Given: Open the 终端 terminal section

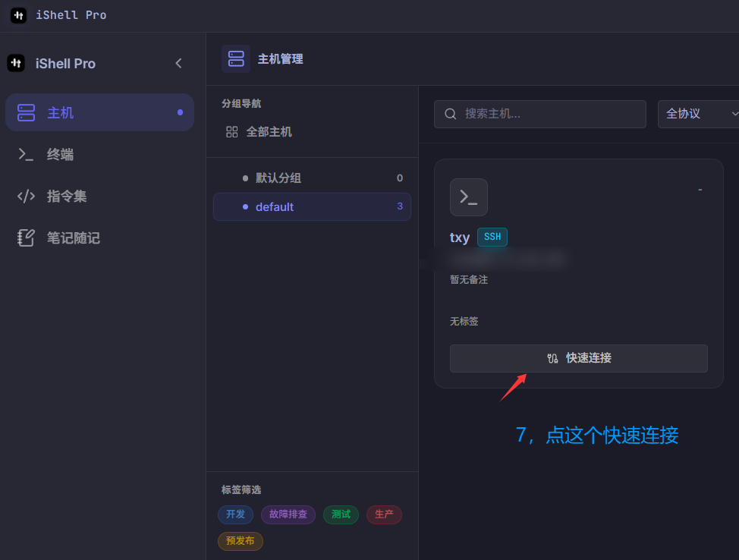Looking at the screenshot, I should click(x=99, y=154).
